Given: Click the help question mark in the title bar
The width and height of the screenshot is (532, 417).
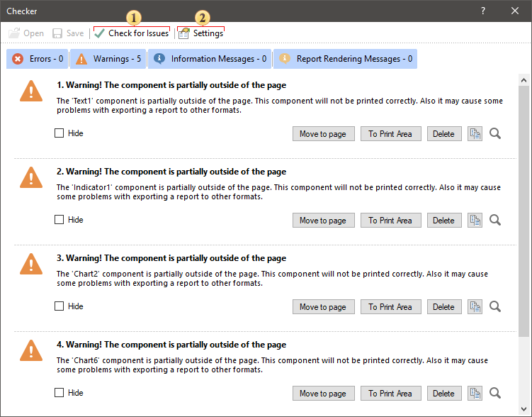Looking at the screenshot, I should [483, 11].
